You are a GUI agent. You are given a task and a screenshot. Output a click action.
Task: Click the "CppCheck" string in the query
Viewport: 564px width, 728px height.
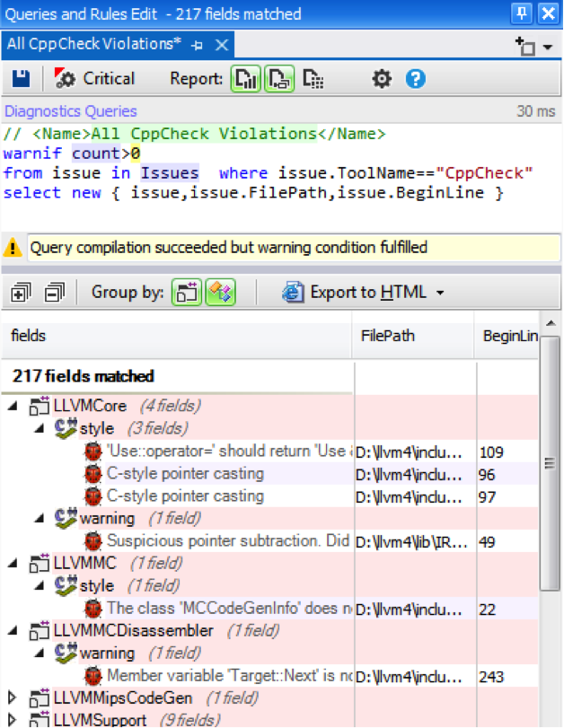484,173
